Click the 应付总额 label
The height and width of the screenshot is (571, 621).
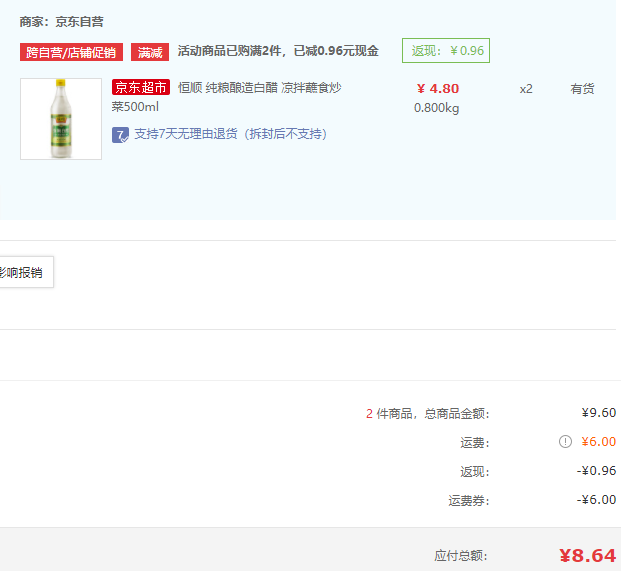click(x=461, y=556)
